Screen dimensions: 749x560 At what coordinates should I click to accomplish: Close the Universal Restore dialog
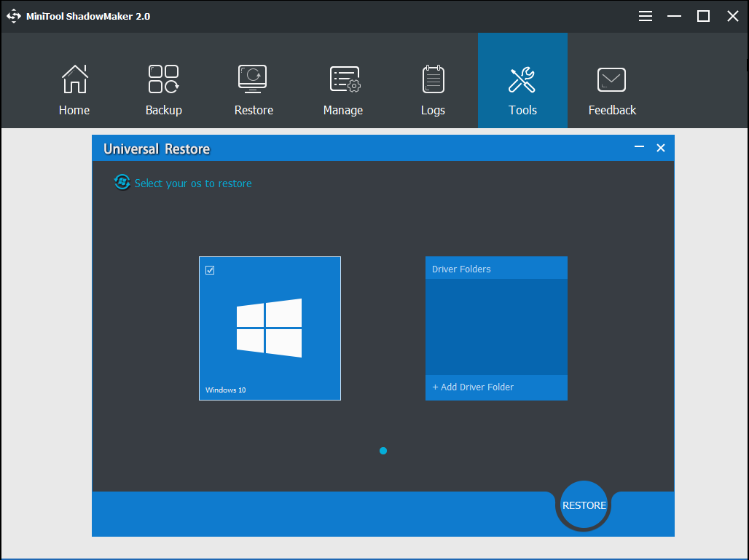(661, 148)
